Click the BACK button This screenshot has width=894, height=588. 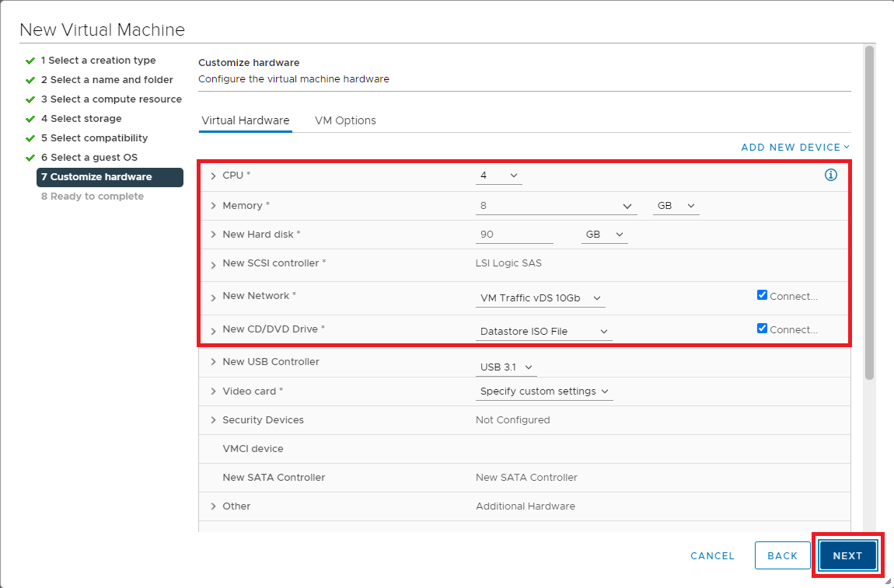coord(782,555)
